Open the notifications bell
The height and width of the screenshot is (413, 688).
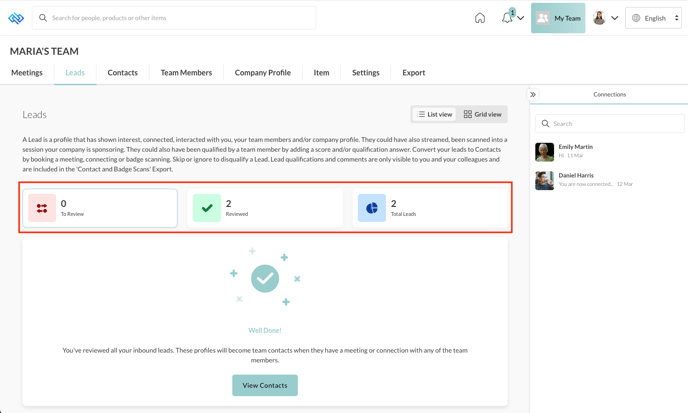click(x=507, y=18)
